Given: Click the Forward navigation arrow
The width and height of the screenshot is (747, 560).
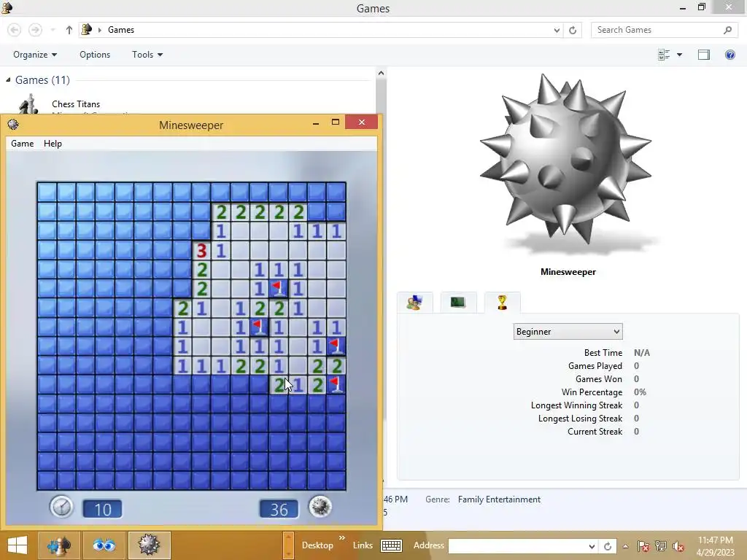Looking at the screenshot, I should pos(35,30).
